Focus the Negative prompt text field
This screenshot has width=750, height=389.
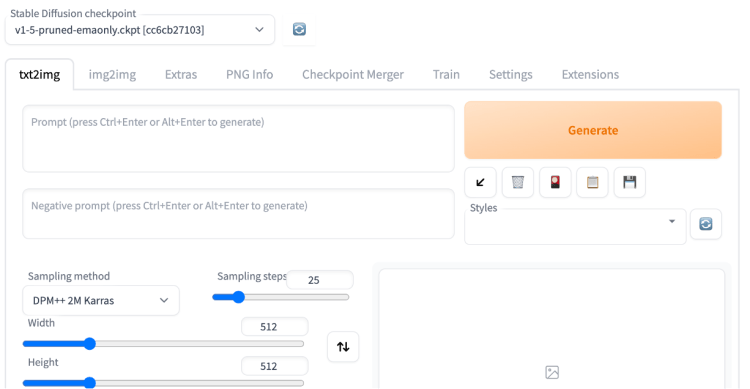point(238,213)
